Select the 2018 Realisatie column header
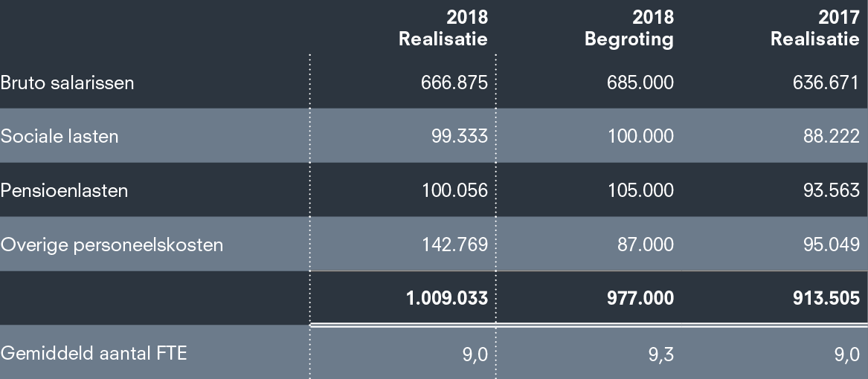 443,28
